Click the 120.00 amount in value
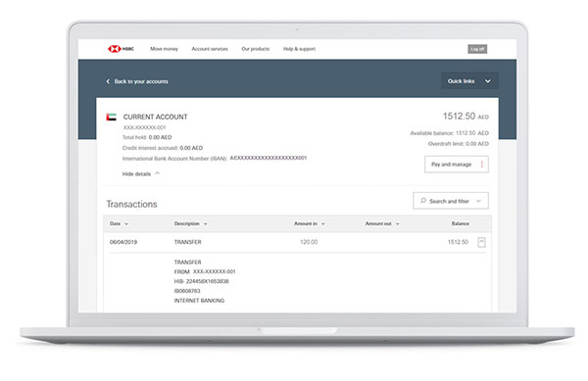 (x=309, y=242)
